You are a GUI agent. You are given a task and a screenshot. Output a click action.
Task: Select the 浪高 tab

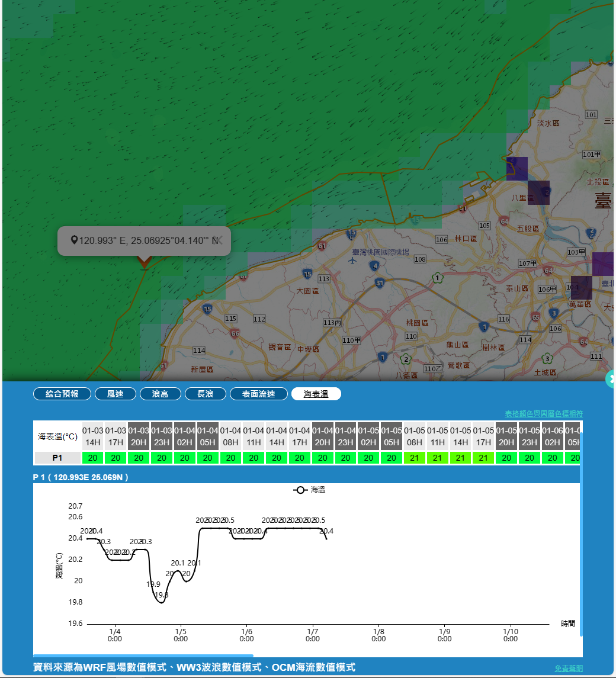click(x=161, y=394)
